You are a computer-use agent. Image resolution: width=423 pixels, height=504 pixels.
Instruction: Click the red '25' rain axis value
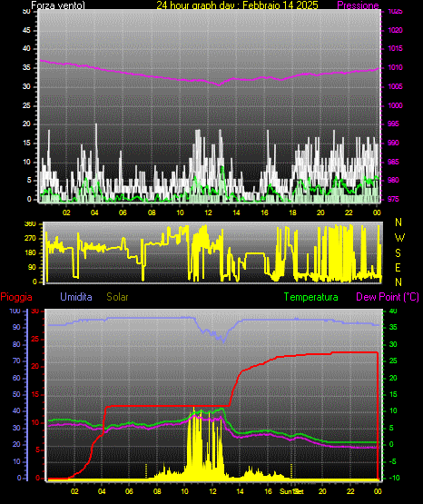pos(35,339)
